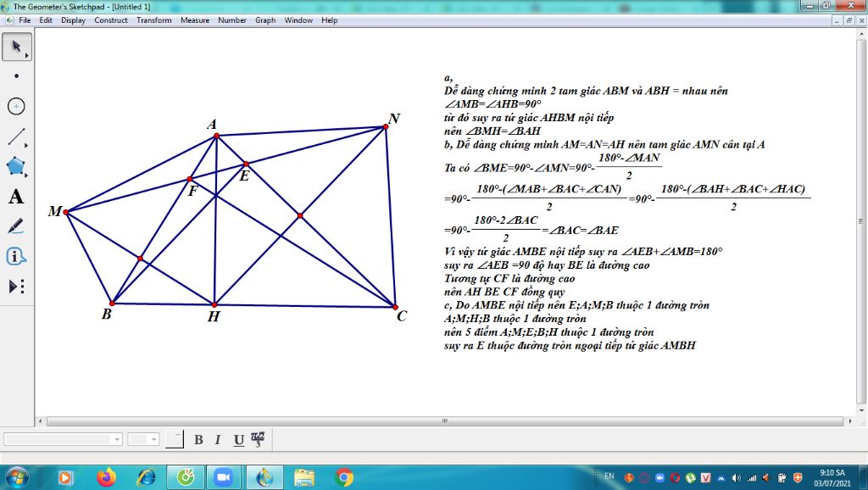
Task: Expand the font name dropdown
Action: tap(117, 440)
